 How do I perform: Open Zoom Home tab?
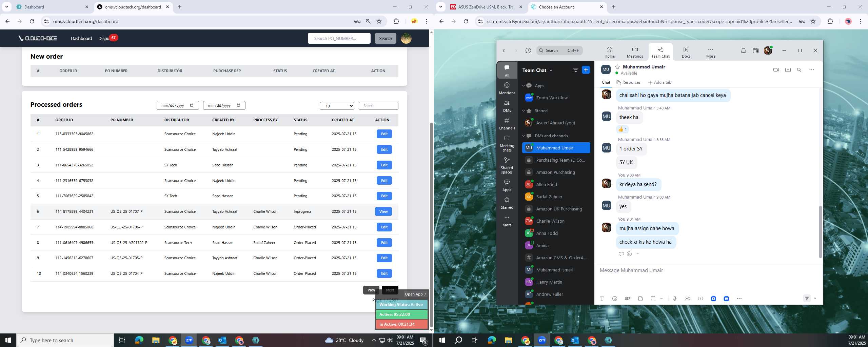tap(609, 52)
